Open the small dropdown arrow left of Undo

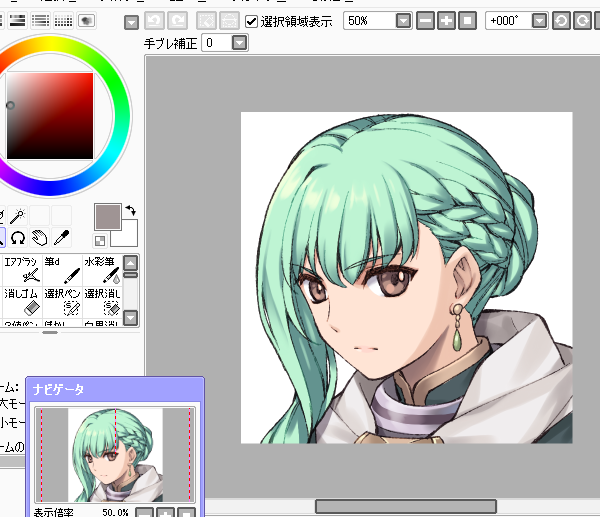click(x=131, y=23)
